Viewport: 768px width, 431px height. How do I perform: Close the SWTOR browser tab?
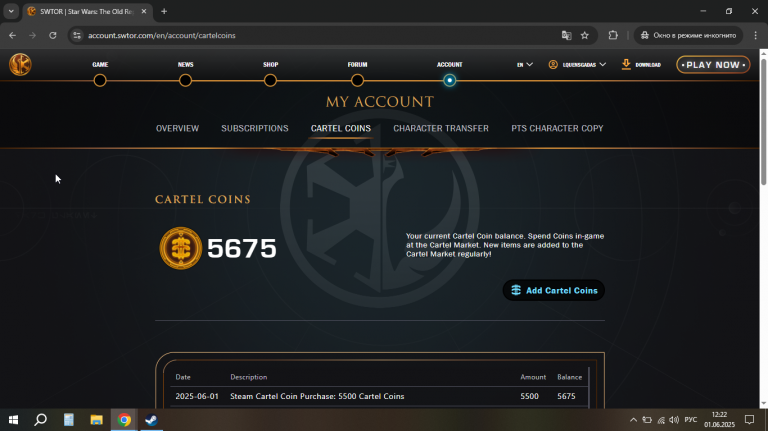coord(144,11)
